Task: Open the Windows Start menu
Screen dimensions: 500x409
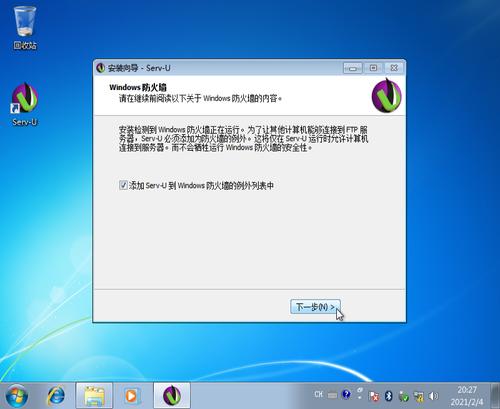Action: (x=17, y=396)
